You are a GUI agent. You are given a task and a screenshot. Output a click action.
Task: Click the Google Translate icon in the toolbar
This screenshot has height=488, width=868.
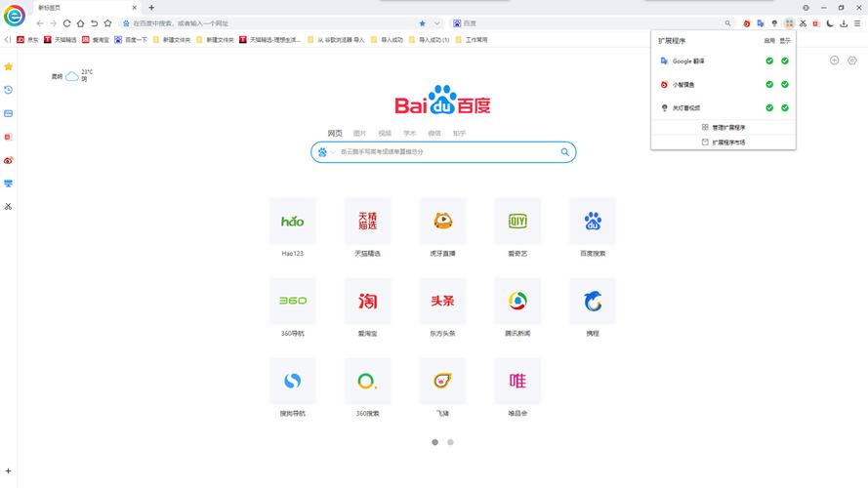(x=761, y=23)
